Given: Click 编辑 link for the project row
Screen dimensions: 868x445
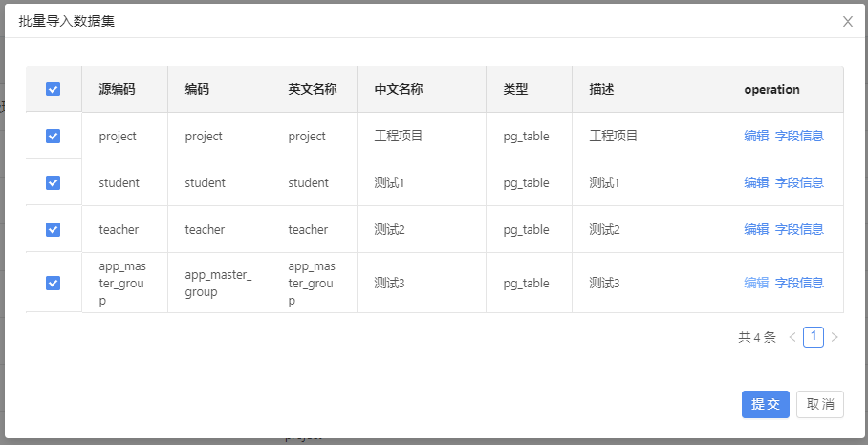Looking at the screenshot, I should [x=756, y=136].
